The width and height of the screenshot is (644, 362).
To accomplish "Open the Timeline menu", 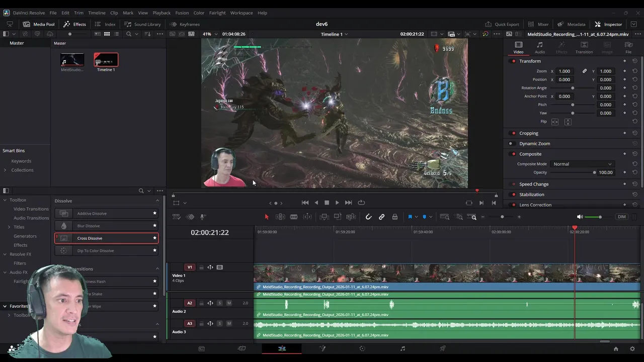I will coord(97,13).
